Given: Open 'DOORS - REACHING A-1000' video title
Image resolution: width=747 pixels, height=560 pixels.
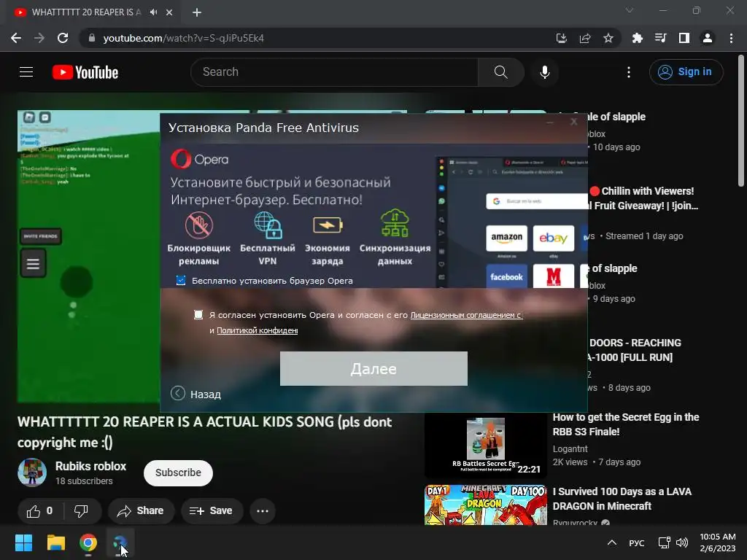Looking at the screenshot, I should (634, 350).
